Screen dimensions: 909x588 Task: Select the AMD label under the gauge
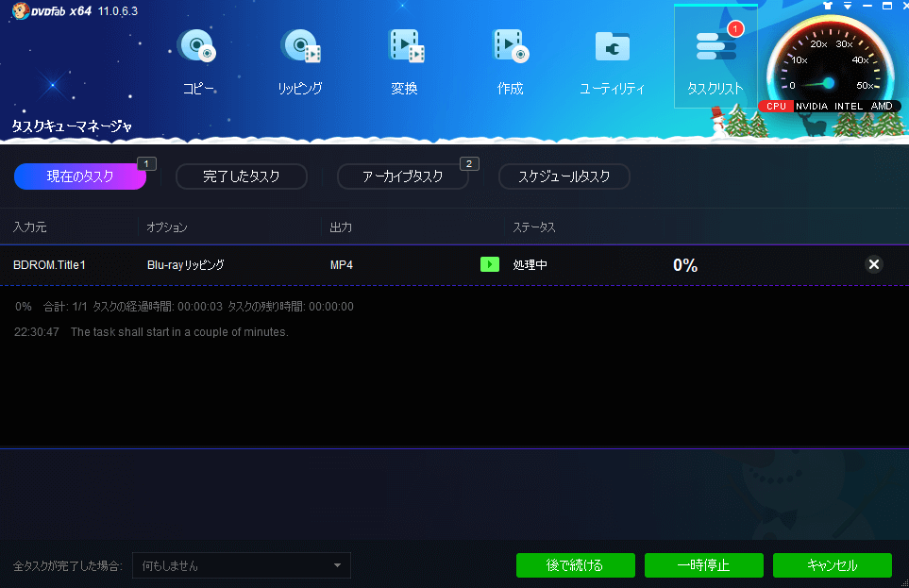pyautogui.click(x=882, y=106)
